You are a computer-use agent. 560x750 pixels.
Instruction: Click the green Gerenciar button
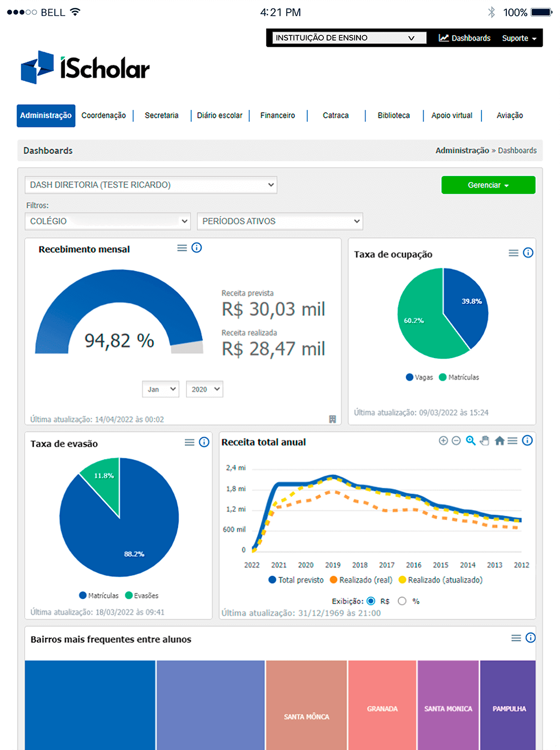[x=488, y=185]
